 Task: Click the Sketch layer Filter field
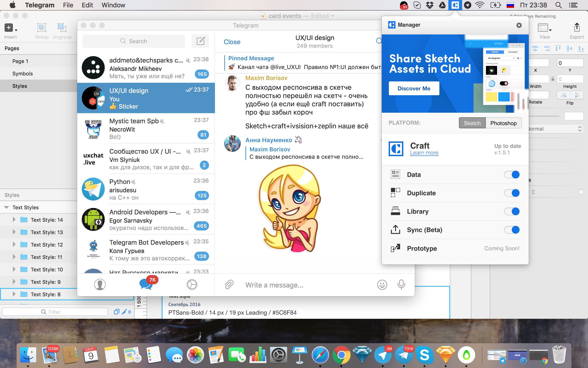click(x=55, y=312)
